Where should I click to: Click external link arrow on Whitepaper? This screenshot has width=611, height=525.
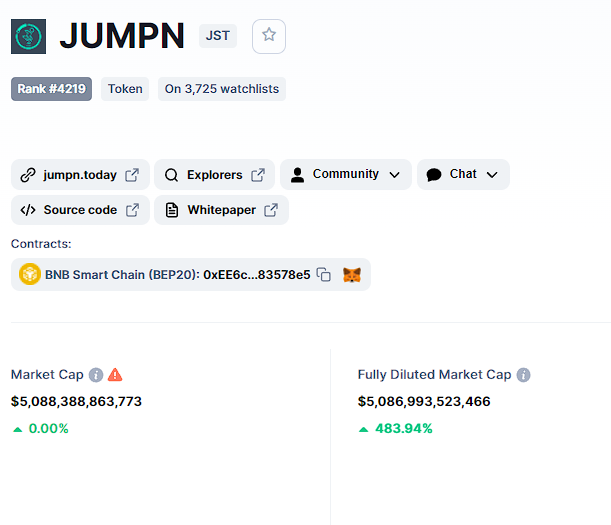271,210
